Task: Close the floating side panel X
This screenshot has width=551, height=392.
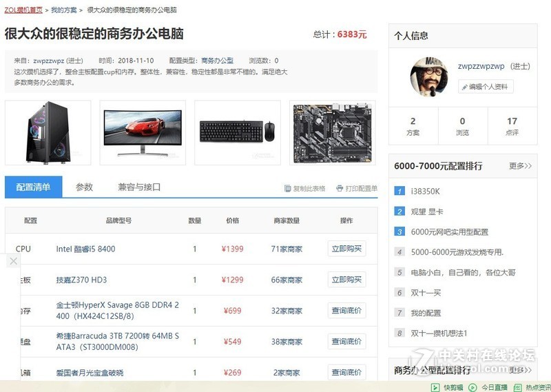Action: [13, 261]
